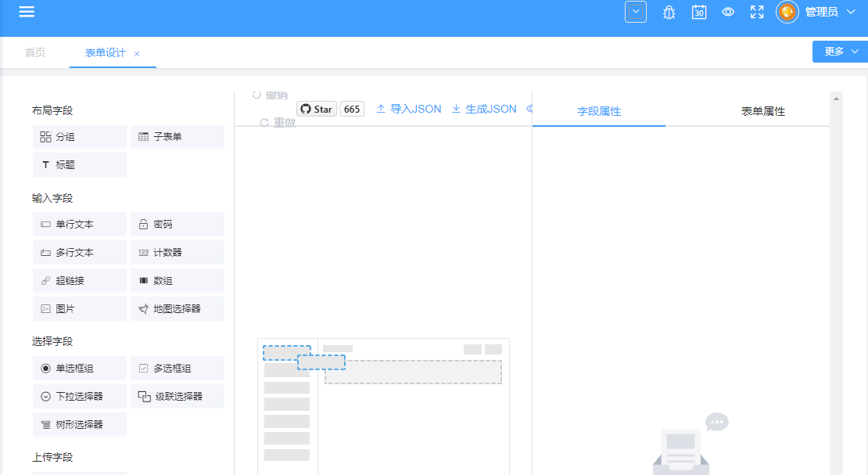Toggle fullscreen mode icon

point(757,12)
